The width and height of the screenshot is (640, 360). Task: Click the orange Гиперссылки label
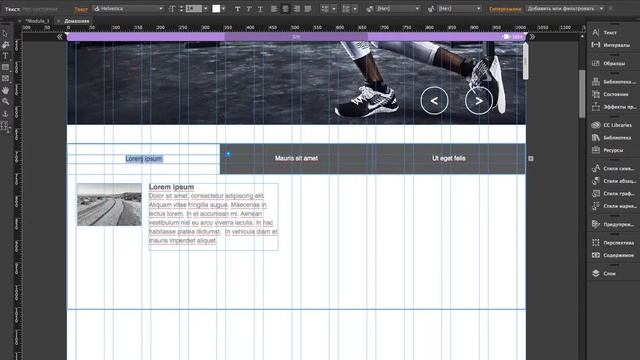(505, 9)
